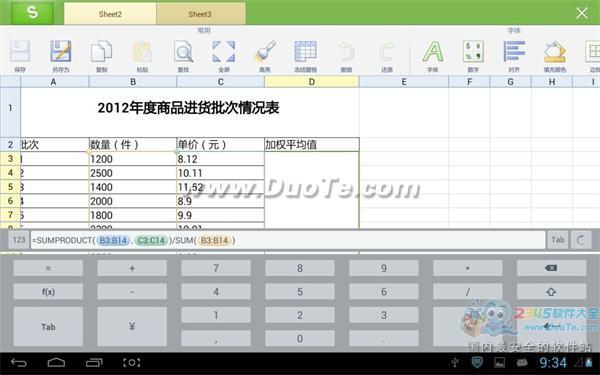600x375 pixels.
Task: Tap the 0 key on the keypad
Action: pos(300,338)
